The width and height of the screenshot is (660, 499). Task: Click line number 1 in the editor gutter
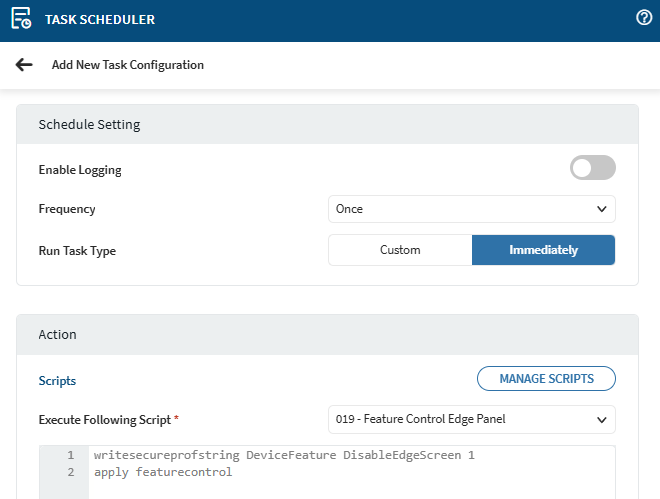point(71,455)
